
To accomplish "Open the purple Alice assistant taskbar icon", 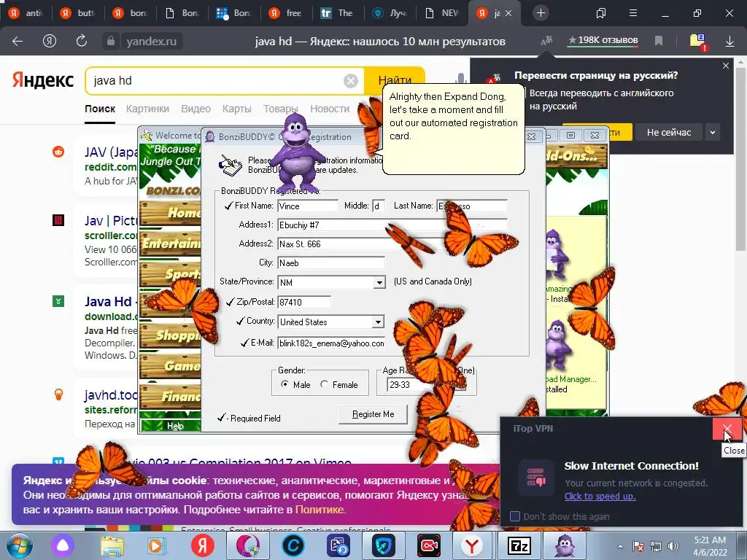I will click(63, 546).
